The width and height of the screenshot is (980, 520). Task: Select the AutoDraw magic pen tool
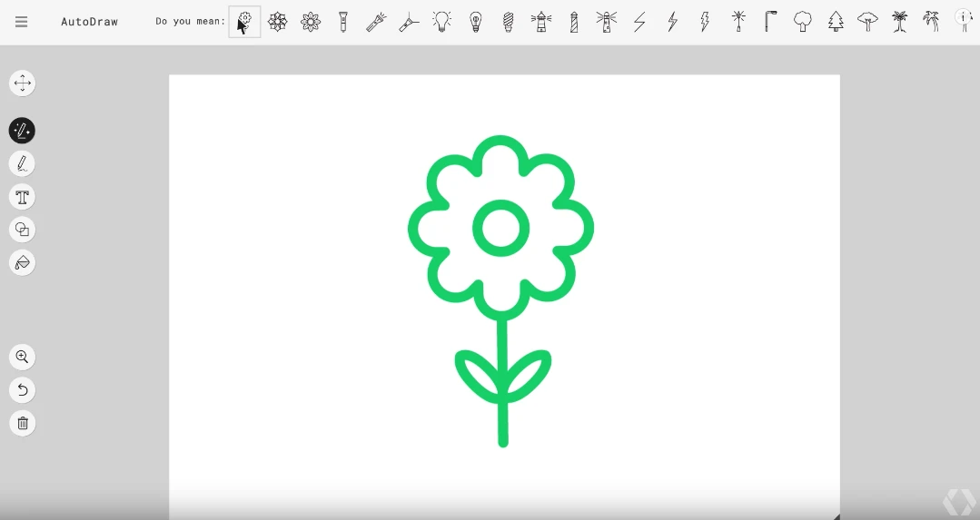coord(23,131)
